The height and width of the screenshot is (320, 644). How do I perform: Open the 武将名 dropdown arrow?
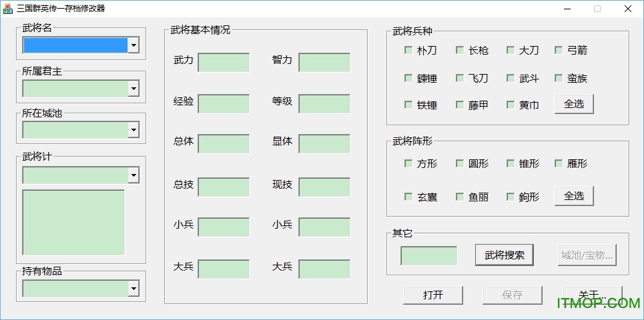click(133, 45)
